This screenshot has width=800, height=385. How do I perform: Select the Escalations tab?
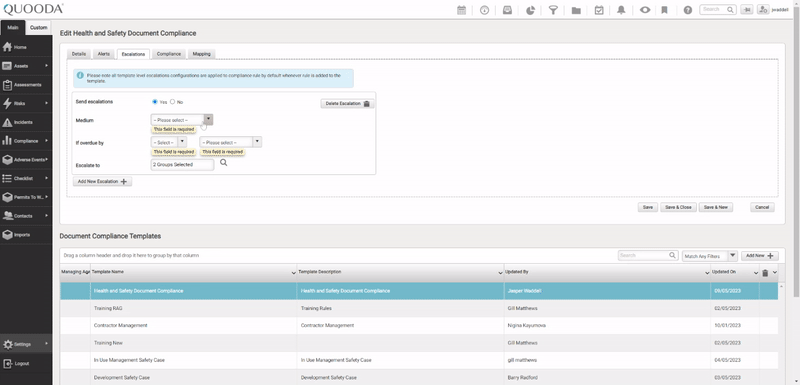pyautogui.click(x=133, y=54)
